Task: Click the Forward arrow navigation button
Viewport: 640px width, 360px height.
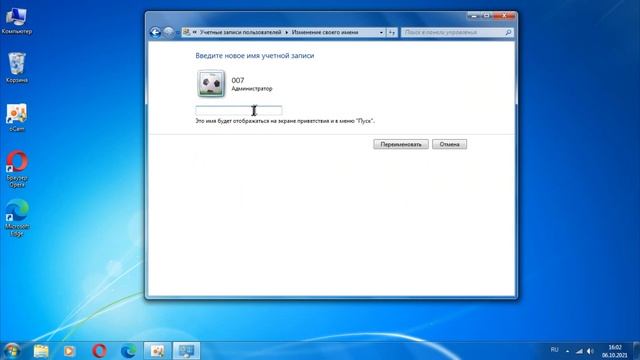Action: 169,32
